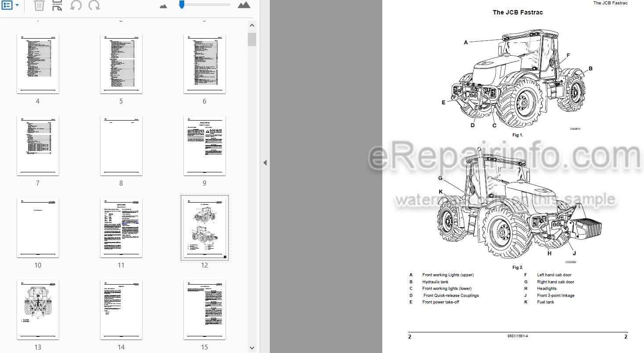Screen dimensions: 644x353
Task: Click 'Left hand cab door' legend entry
Action: point(554,275)
